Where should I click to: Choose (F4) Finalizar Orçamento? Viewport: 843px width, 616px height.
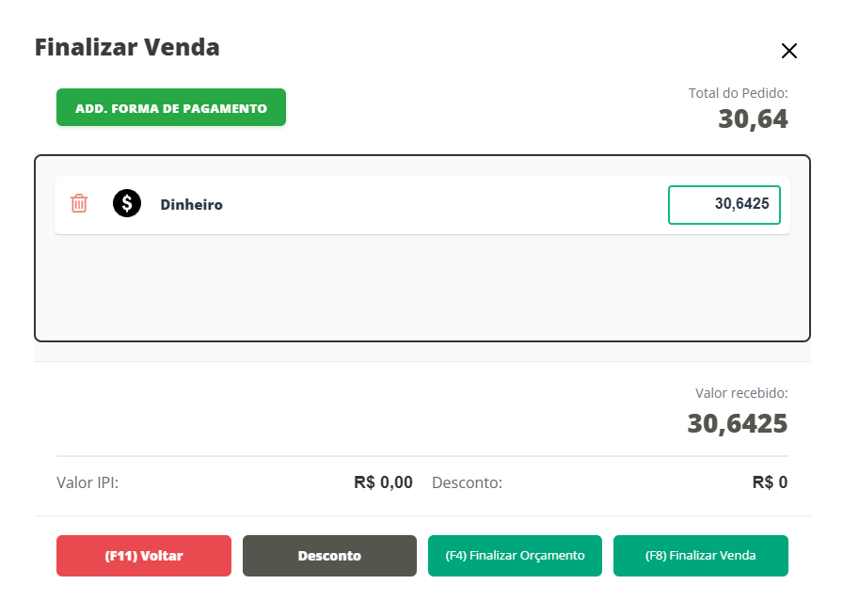click(x=515, y=556)
